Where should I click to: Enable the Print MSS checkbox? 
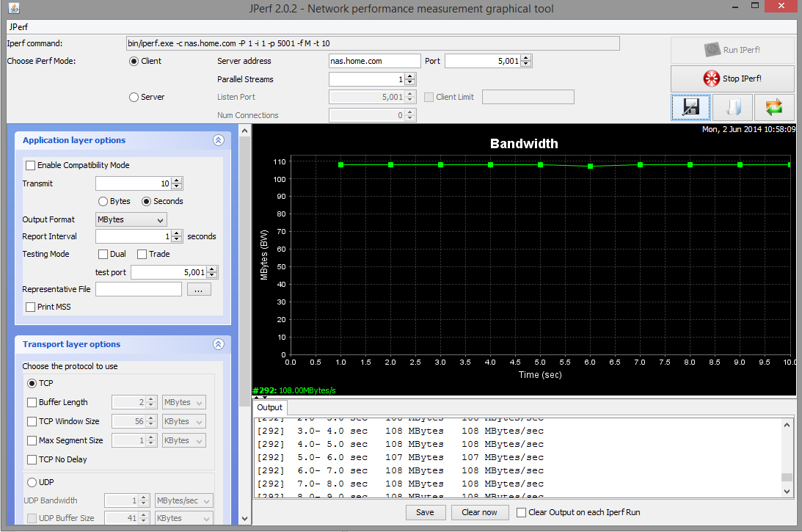(31, 307)
